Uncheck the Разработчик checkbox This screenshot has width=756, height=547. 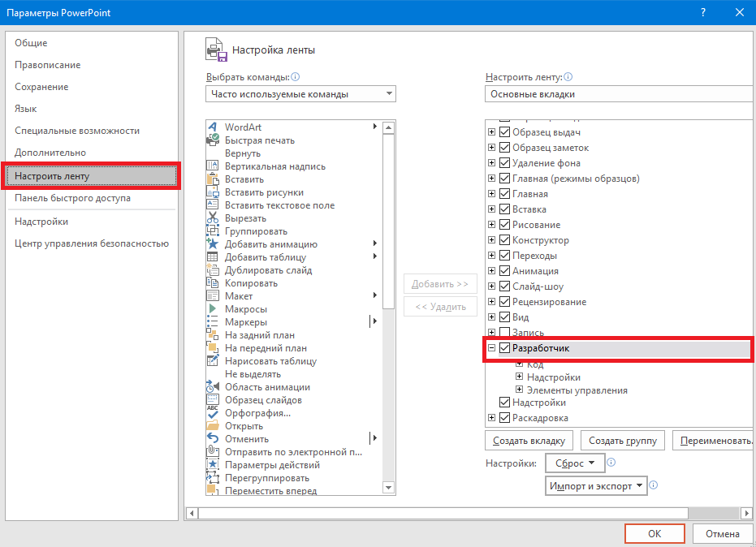point(505,348)
